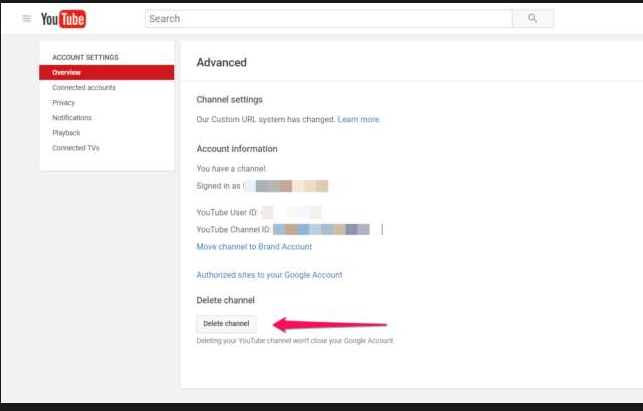Open Privacy settings page

coord(64,103)
